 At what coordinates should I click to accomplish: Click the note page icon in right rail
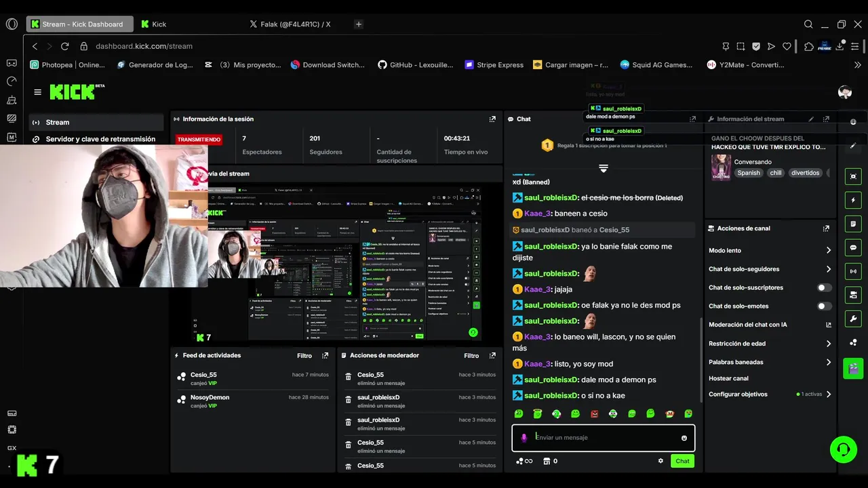pos(853,224)
